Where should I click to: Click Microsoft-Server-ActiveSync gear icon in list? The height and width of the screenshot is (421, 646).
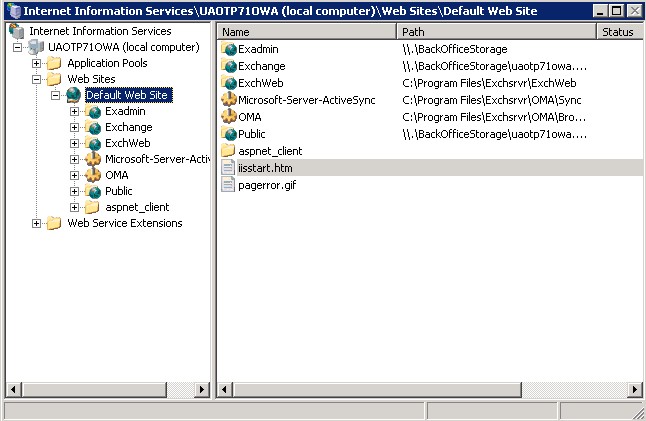228,100
